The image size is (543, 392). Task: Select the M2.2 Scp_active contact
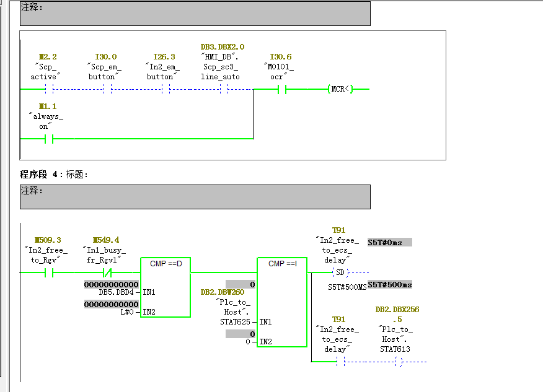tap(49, 89)
